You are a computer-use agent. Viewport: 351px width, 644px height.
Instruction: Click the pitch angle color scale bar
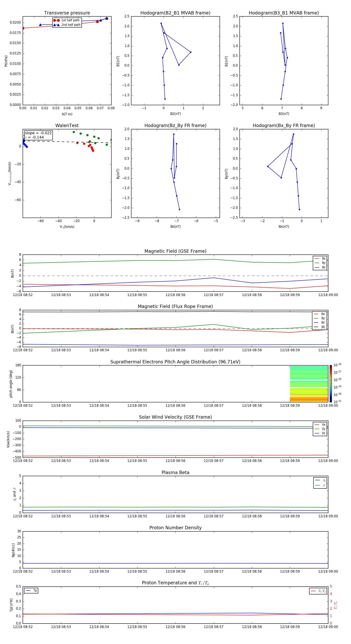point(331,384)
